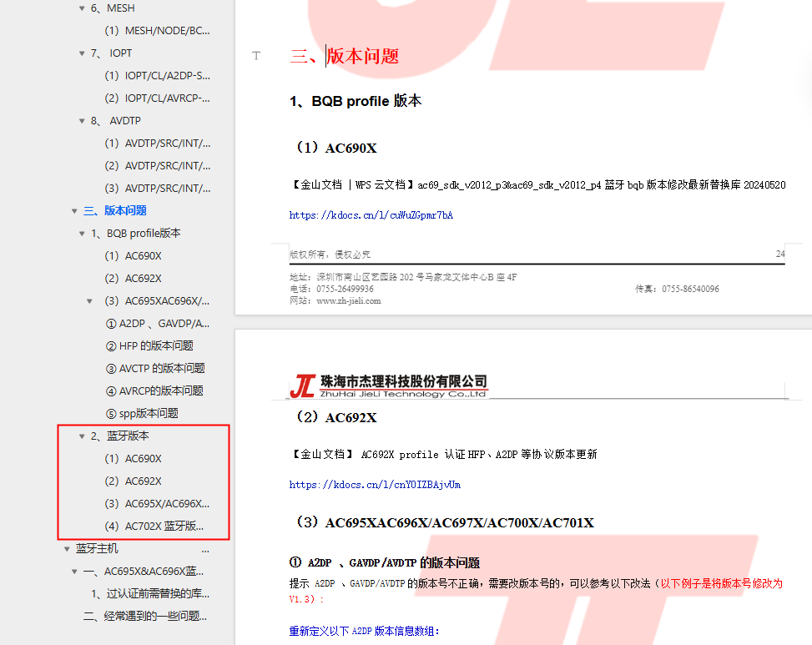812x645 pixels.
Task: Collapse the 7、IOPT outline section
Action: 82,53
